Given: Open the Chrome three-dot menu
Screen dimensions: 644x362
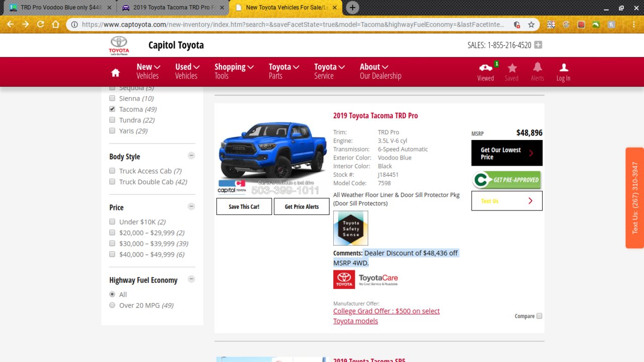Looking at the screenshot, I should 633,24.
